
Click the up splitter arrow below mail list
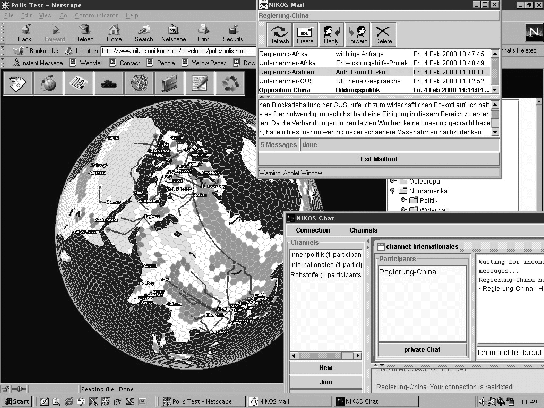(x=262, y=97)
